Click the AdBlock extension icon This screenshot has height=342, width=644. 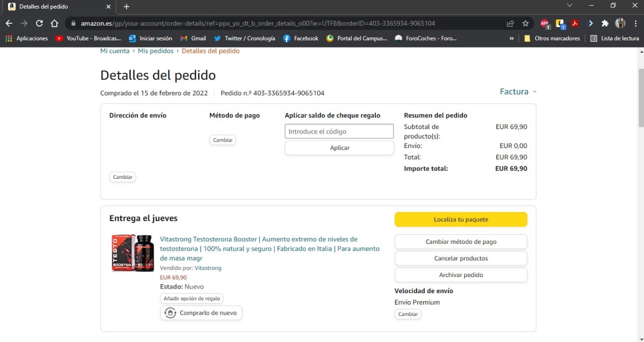(x=545, y=23)
